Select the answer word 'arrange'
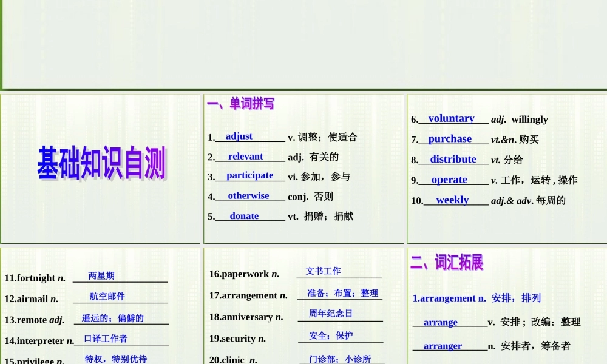Screen dimensions: 607x364 [441, 322]
